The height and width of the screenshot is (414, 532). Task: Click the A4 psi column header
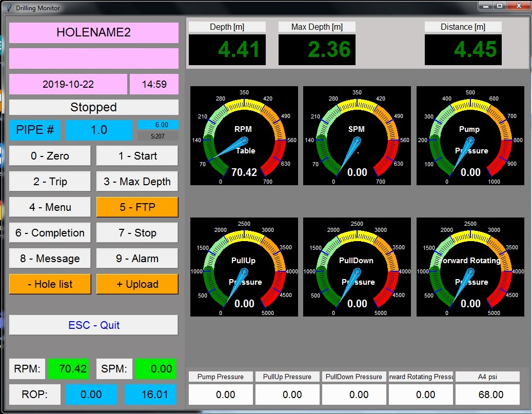487,377
